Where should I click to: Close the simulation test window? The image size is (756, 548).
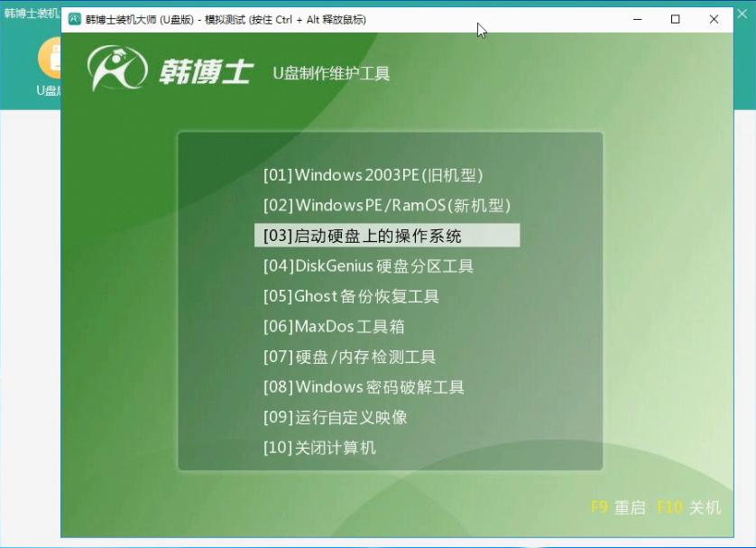coord(715,19)
